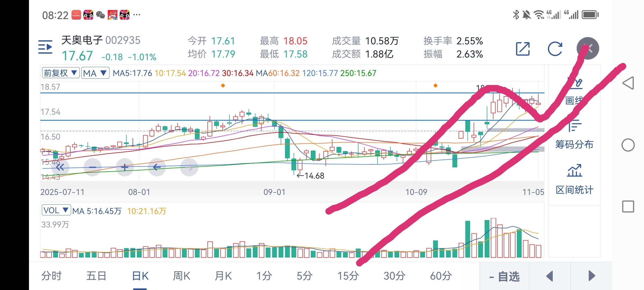Select the 60分 timeframe tab
This screenshot has width=644, height=290.
441,276
